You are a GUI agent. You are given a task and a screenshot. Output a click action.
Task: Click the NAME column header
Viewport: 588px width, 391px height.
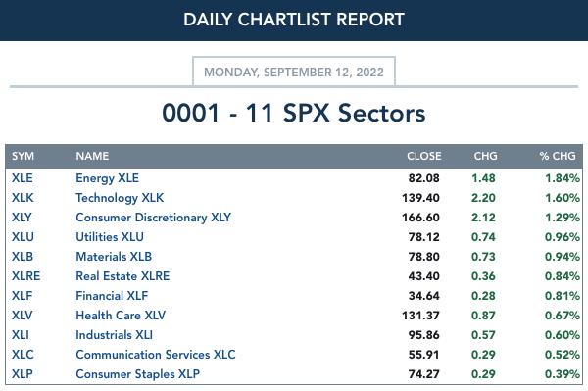pyautogui.click(x=92, y=156)
